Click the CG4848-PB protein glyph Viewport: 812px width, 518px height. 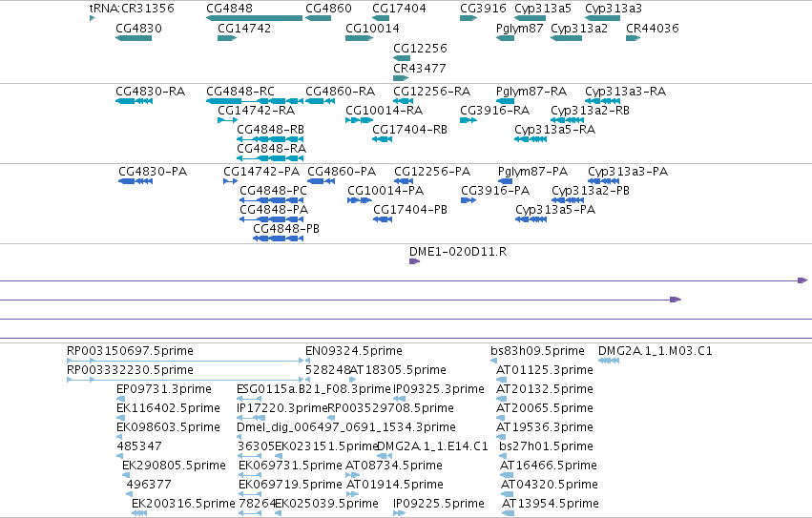click(278, 238)
